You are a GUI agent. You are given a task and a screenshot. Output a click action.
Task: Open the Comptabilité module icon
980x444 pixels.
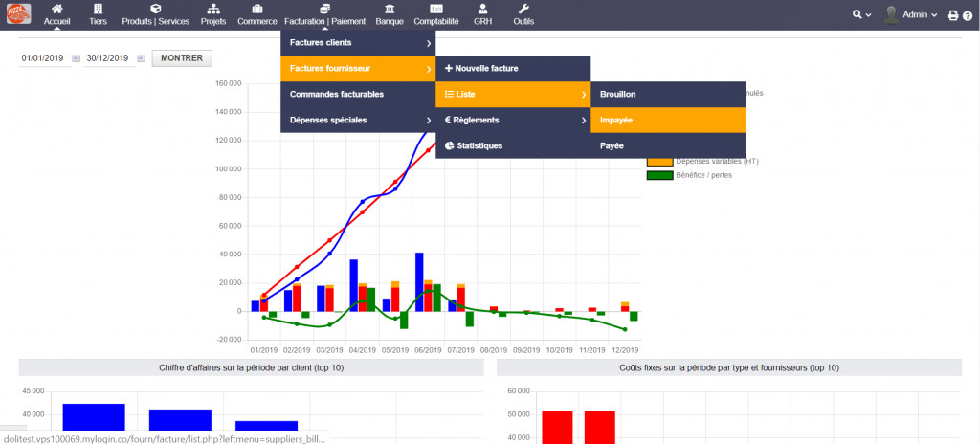pyautogui.click(x=435, y=9)
